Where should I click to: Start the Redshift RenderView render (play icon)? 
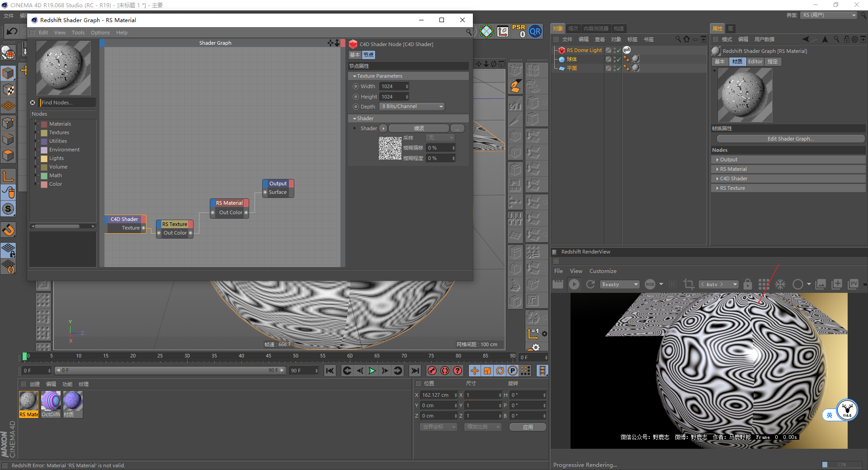(x=574, y=284)
